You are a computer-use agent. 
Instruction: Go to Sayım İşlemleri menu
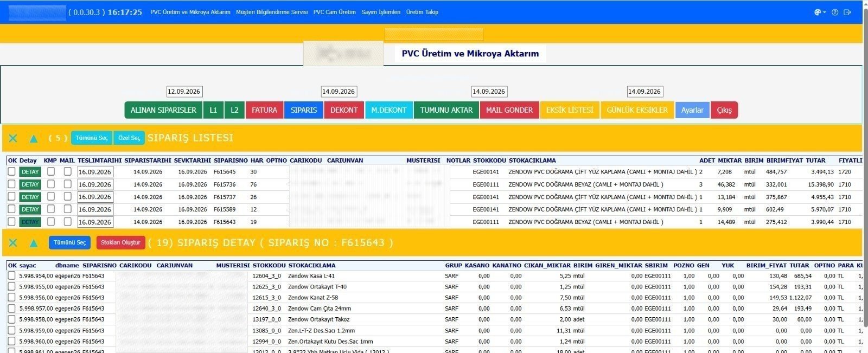click(381, 12)
